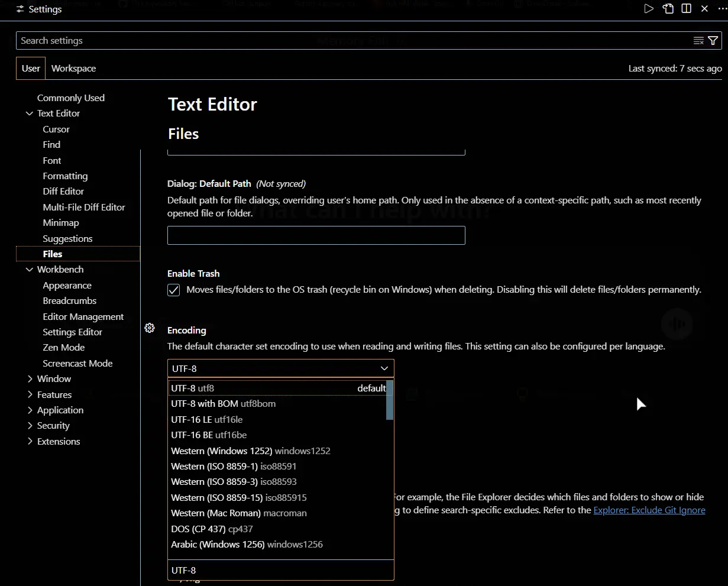The width and height of the screenshot is (728, 586).
Task: Uncheck the Enable Trash checkbox
Action: point(173,290)
